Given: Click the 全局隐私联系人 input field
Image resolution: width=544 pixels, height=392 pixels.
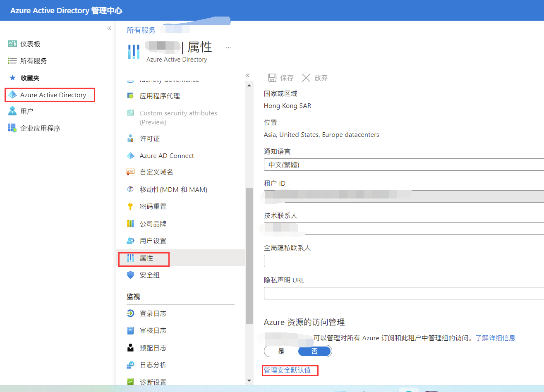Looking at the screenshot, I should pyautogui.click(x=404, y=261).
